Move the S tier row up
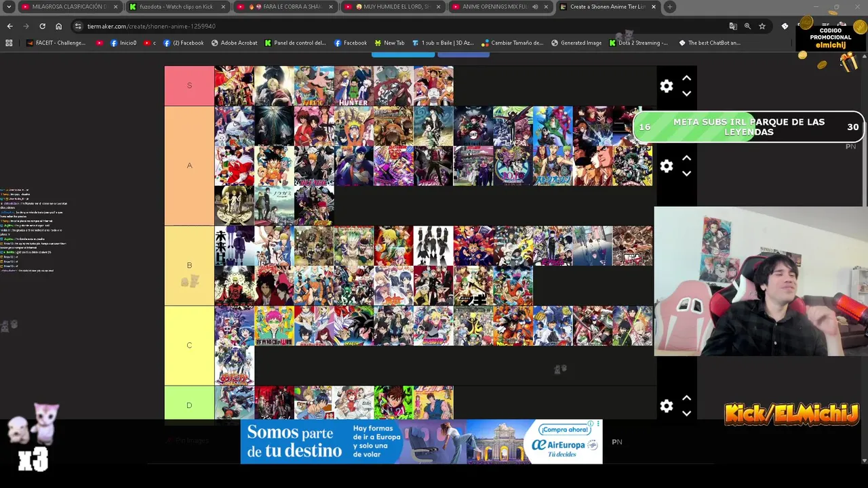Image resolution: width=868 pixels, height=488 pixels. [x=686, y=78]
